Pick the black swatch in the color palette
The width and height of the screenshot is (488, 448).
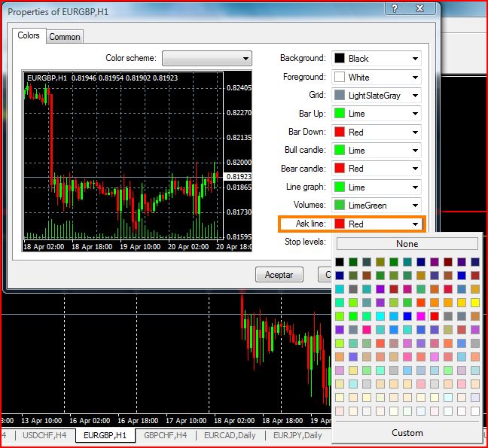click(340, 262)
